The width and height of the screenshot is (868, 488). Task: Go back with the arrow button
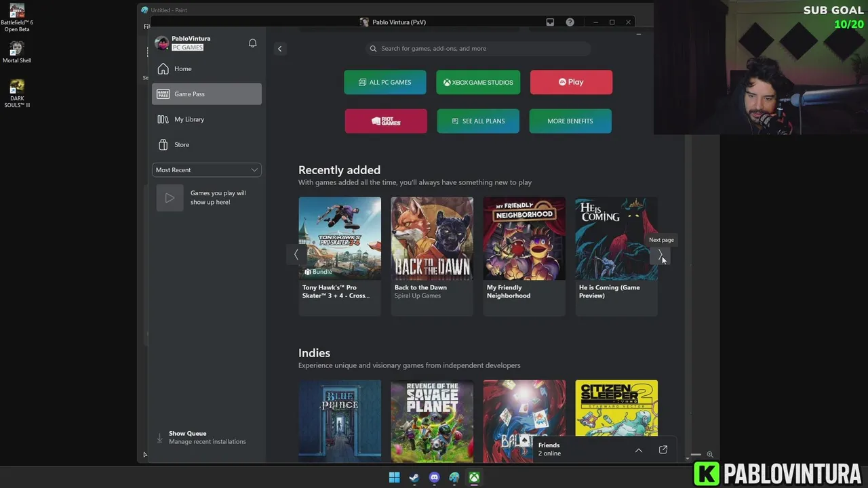pos(279,49)
